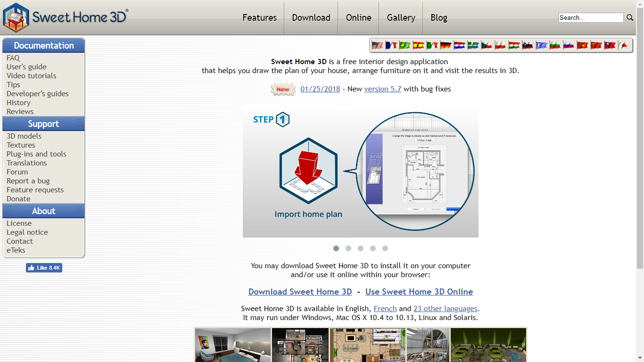
Task: Open the FAQ documentation link
Action: pyautogui.click(x=13, y=58)
